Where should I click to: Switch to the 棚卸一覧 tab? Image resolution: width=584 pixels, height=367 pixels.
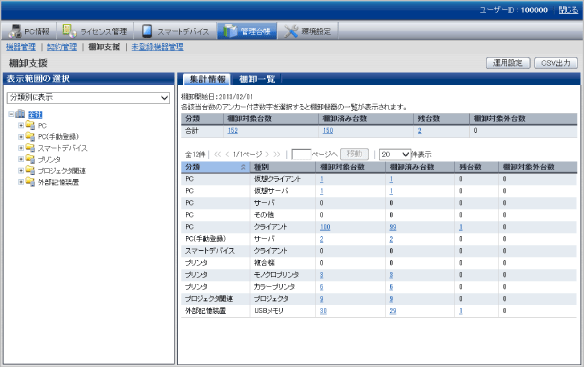(257, 79)
